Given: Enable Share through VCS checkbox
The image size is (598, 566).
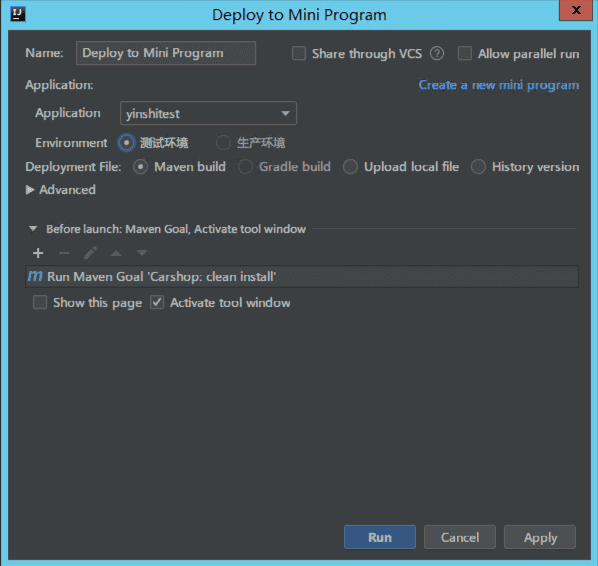Looking at the screenshot, I should [299, 53].
